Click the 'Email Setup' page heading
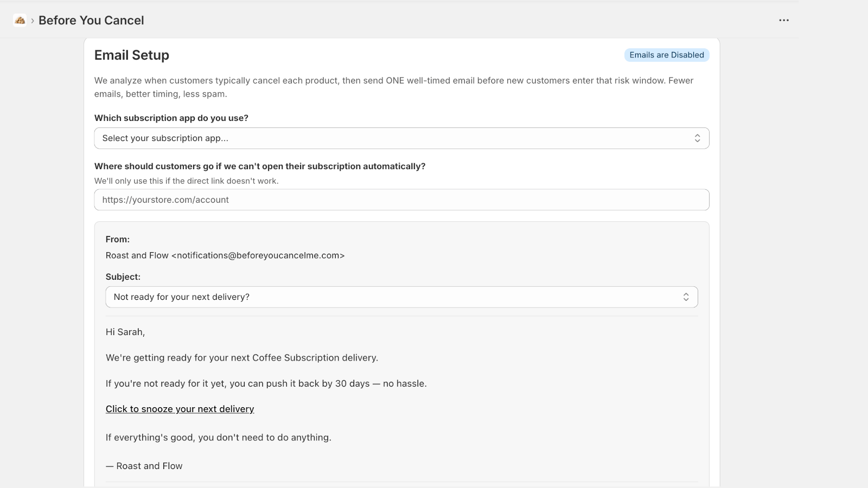868x488 pixels. pyautogui.click(x=131, y=55)
